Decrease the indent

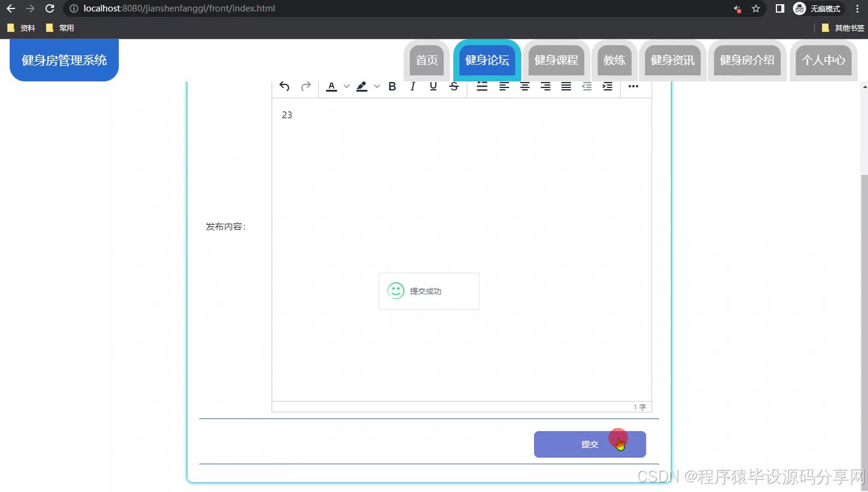(x=587, y=86)
